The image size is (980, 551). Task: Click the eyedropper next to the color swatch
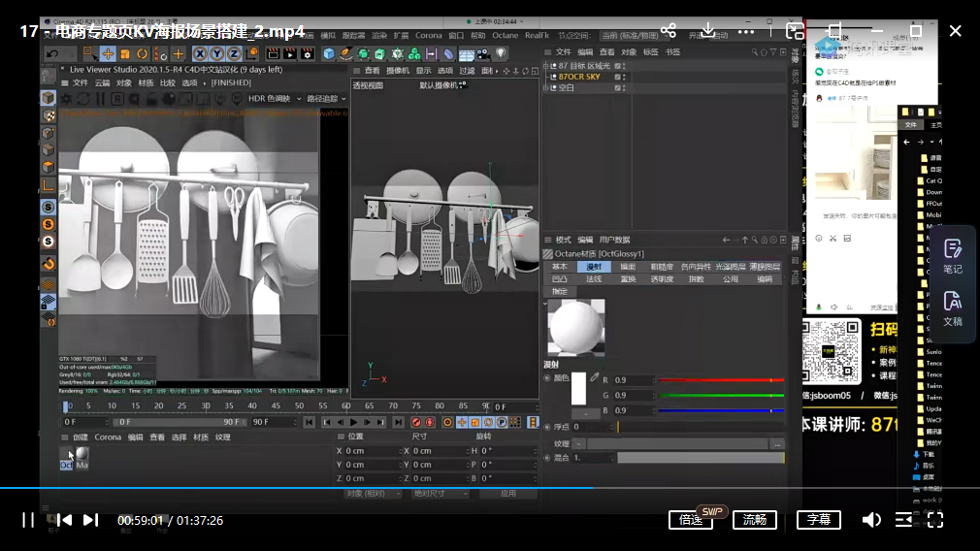click(595, 378)
